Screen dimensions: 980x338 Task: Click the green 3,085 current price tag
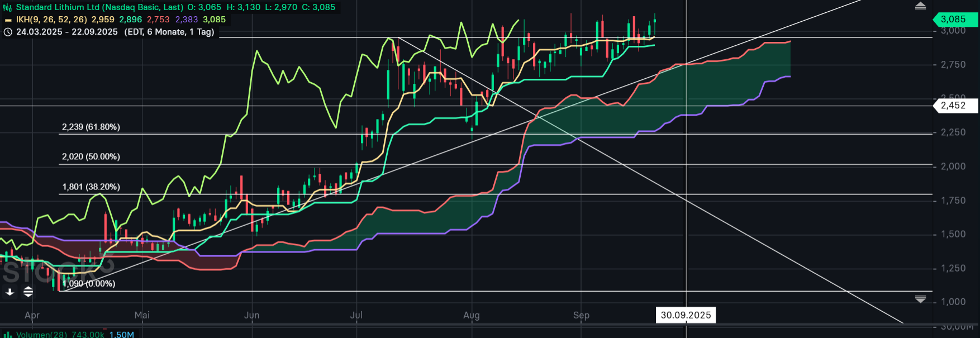point(955,19)
